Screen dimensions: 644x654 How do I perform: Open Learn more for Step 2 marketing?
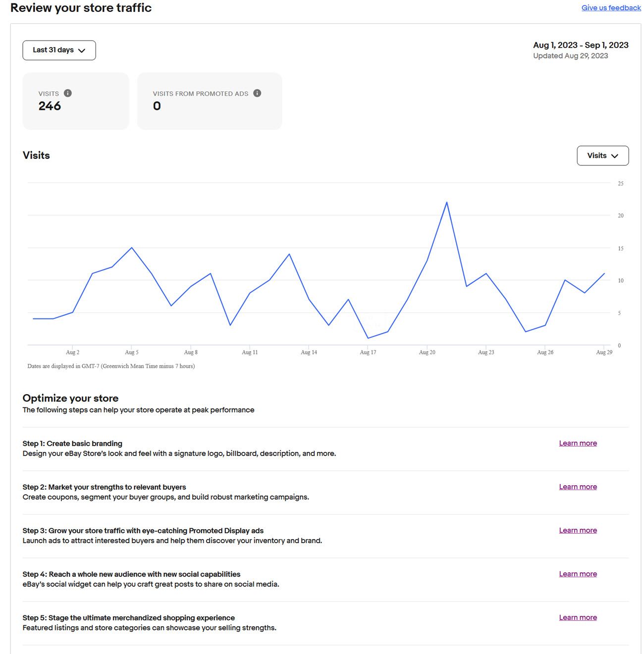click(578, 487)
